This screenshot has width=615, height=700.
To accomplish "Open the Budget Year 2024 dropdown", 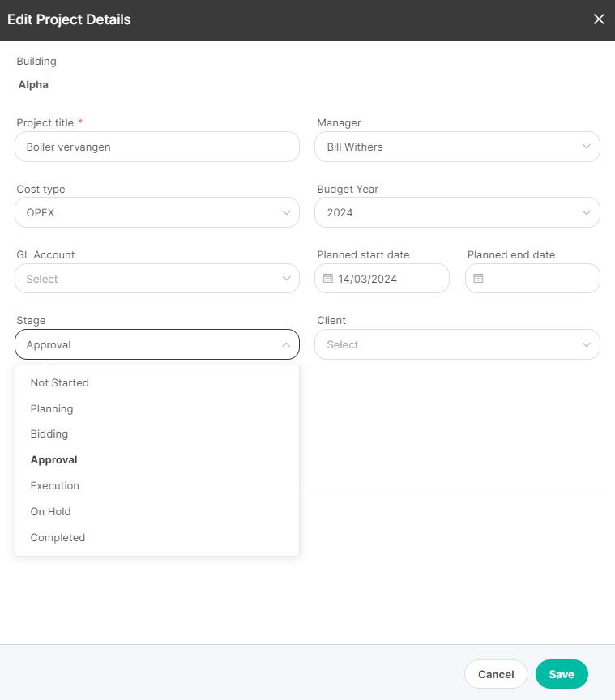I will click(457, 212).
